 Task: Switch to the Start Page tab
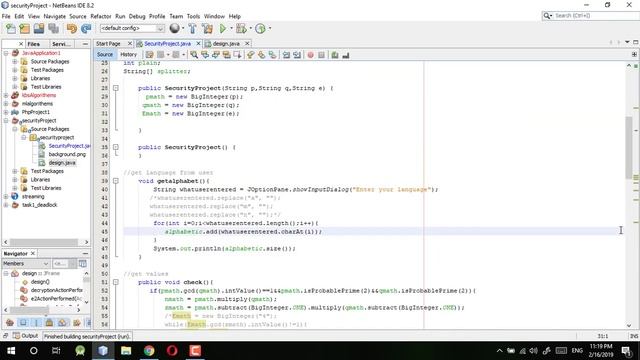(x=108, y=44)
